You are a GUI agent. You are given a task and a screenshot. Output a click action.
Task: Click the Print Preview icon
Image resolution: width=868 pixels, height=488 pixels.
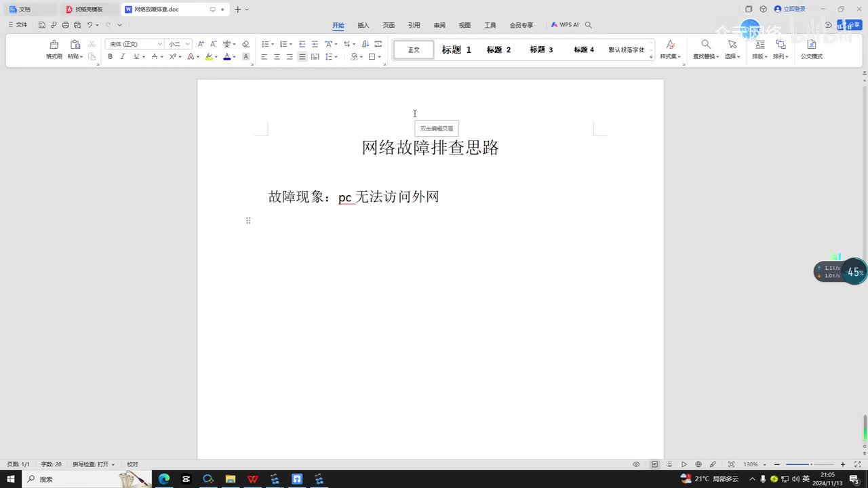77,25
